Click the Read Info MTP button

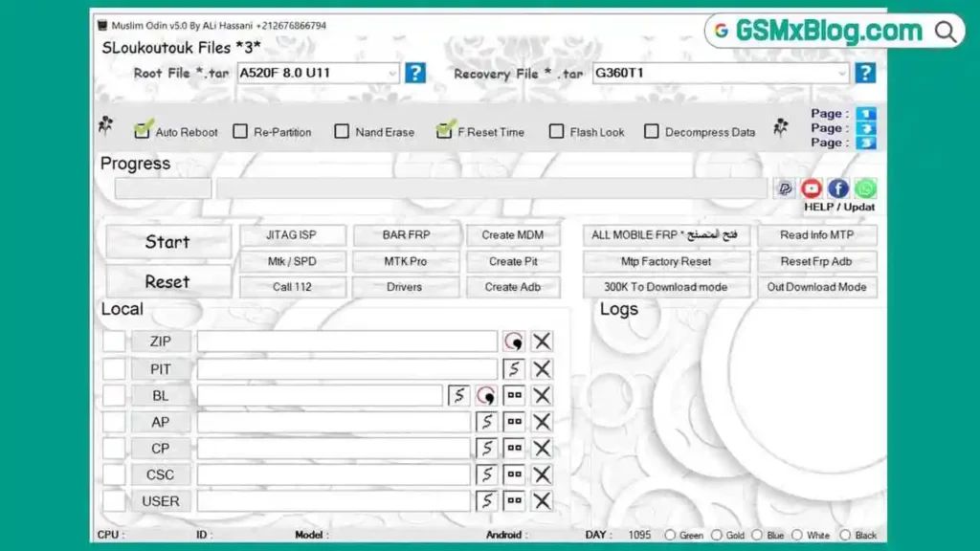click(x=816, y=235)
